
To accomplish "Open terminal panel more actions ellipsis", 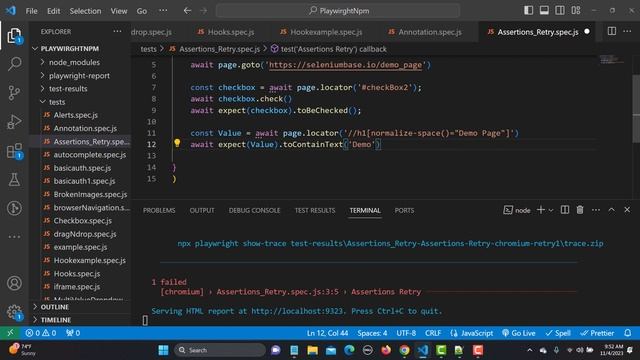I will 596,210.
